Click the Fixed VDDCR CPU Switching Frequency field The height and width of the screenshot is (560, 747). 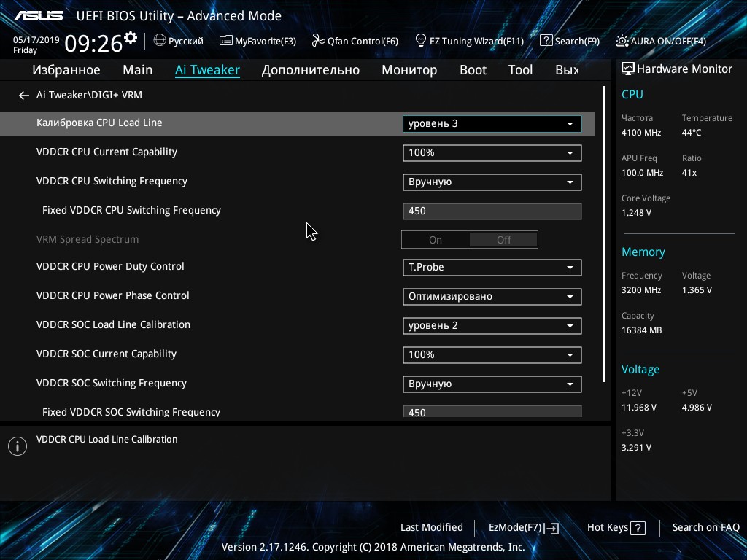[x=492, y=211]
